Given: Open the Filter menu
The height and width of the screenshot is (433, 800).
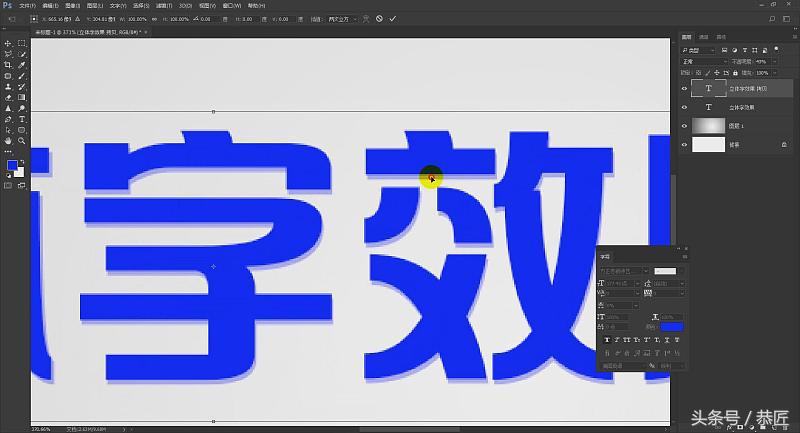Looking at the screenshot, I should click(x=164, y=6).
